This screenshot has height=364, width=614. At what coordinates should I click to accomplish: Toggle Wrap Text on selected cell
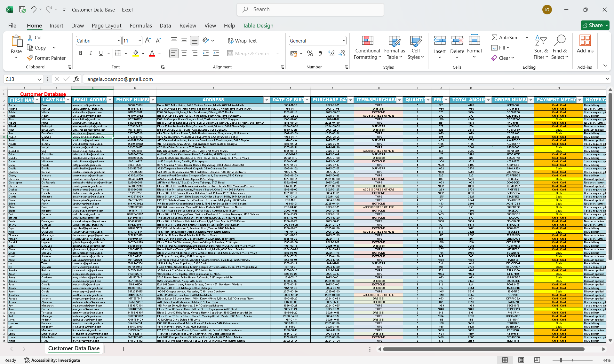tap(242, 41)
